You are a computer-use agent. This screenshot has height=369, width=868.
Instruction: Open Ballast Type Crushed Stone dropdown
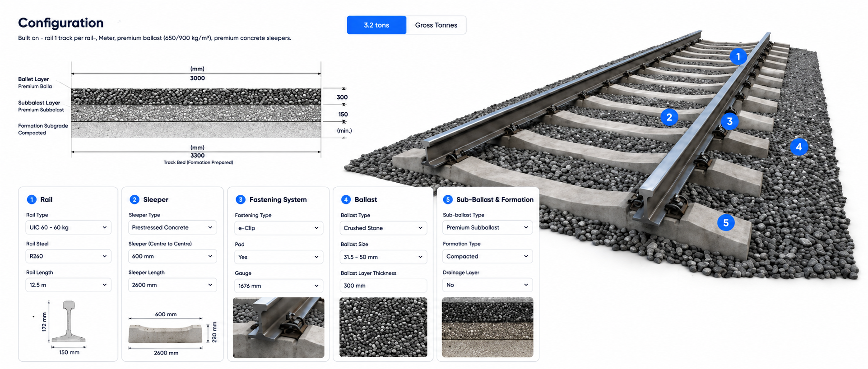[383, 228]
